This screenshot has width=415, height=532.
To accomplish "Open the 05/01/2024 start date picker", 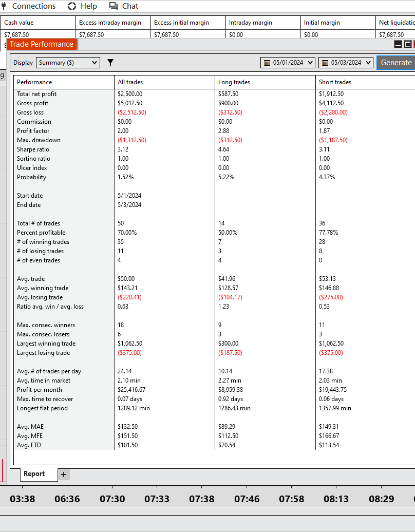I will tap(288, 63).
